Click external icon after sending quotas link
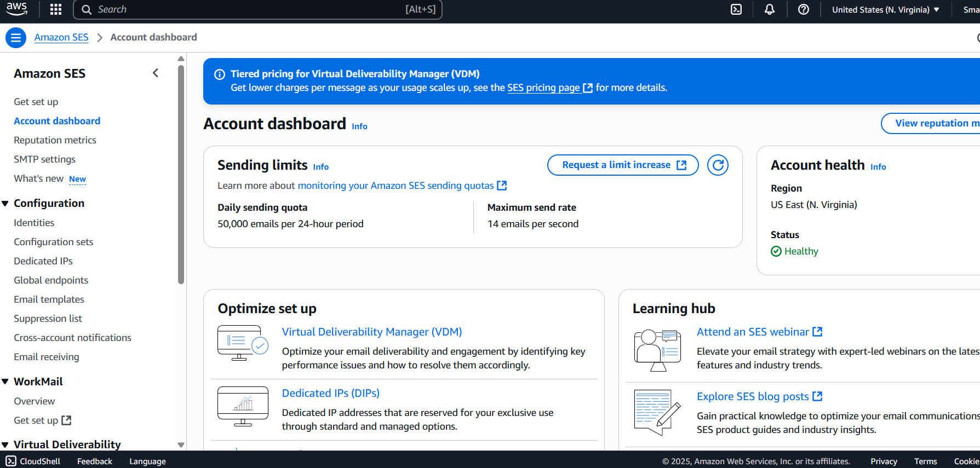 pos(502,186)
